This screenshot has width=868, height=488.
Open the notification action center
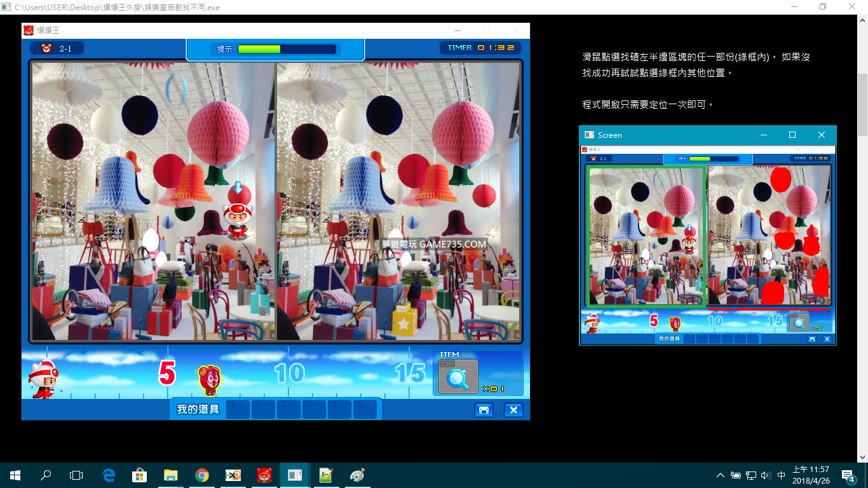point(848,475)
